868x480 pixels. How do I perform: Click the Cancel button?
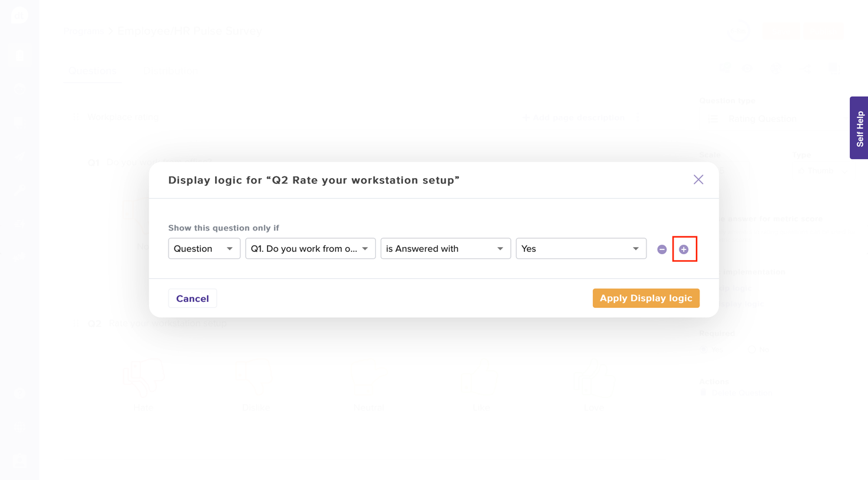(x=192, y=298)
